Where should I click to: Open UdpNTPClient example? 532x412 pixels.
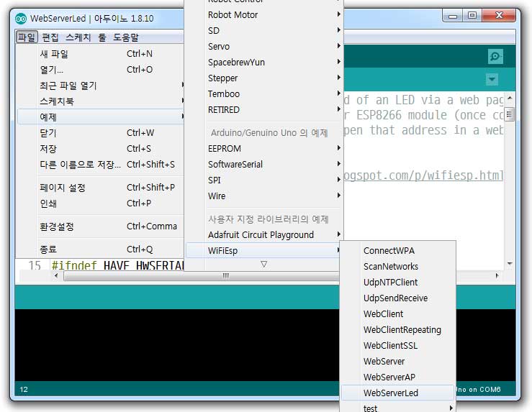pyautogui.click(x=397, y=283)
